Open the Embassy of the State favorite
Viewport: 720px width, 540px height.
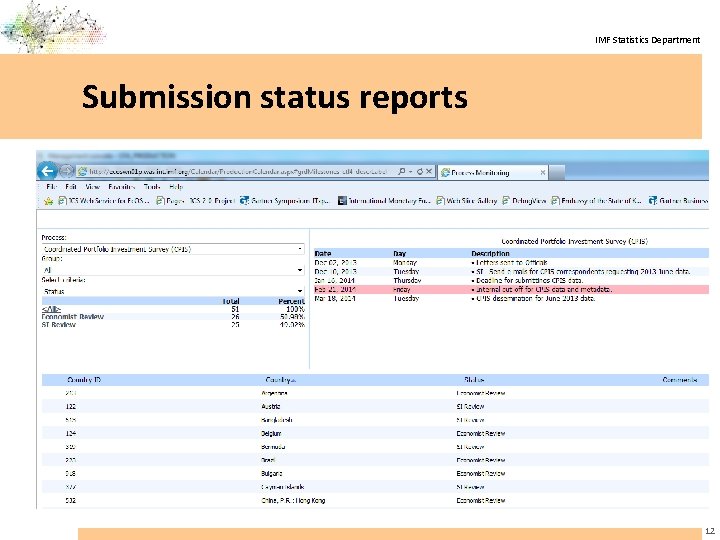point(596,201)
